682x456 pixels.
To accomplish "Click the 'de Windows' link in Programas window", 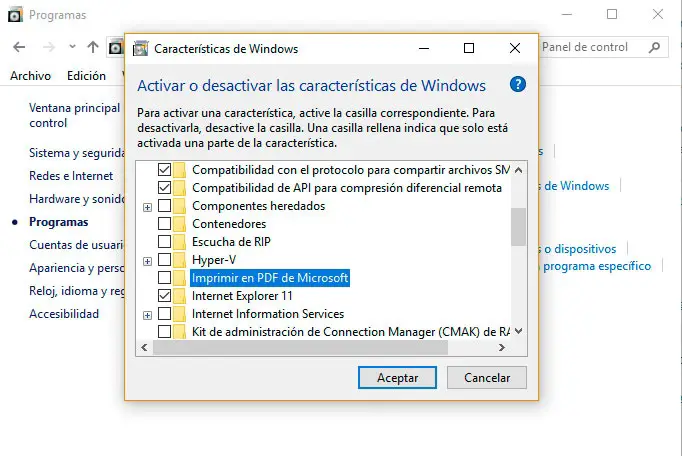I will (576, 186).
